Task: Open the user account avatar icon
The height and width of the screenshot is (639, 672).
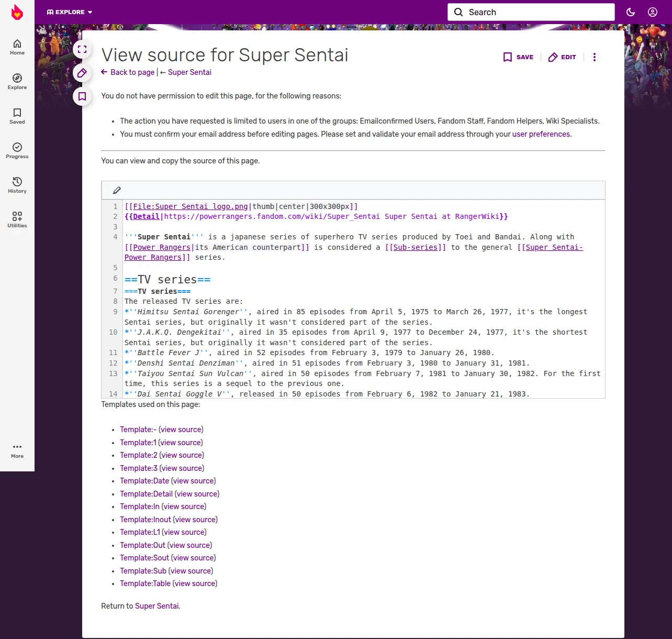Action: pyautogui.click(x=653, y=12)
